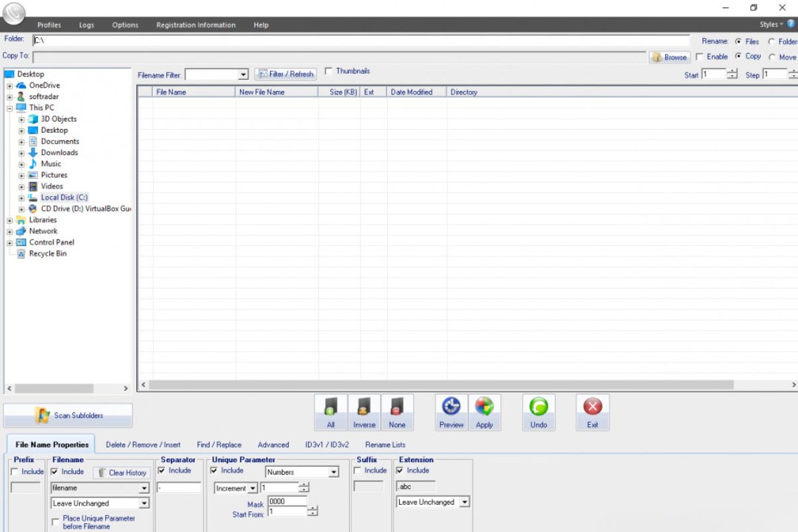The height and width of the screenshot is (532, 798).
Task: Enable the Thumbnails checkbox
Action: (x=329, y=71)
